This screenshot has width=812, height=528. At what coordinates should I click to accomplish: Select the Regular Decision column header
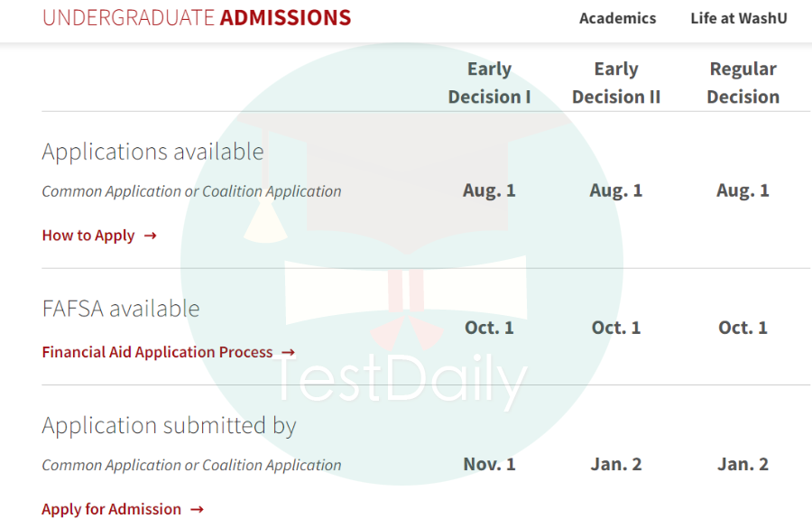coord(743,83)
